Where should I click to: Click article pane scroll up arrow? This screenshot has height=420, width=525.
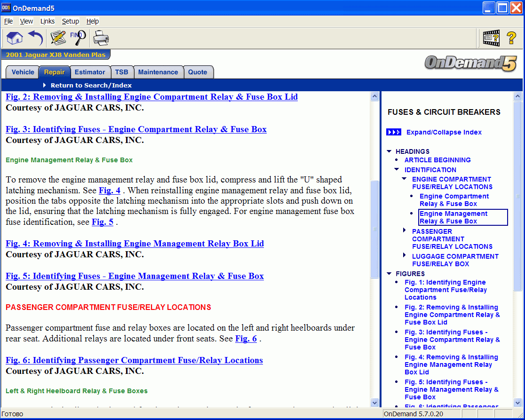point(374,96)
